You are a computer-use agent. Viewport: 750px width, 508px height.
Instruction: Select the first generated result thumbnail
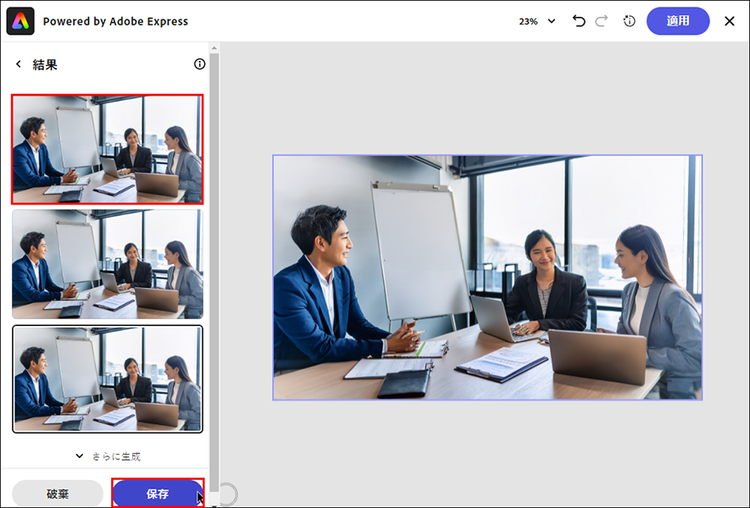pyautogui.click(x=107, y=149)
